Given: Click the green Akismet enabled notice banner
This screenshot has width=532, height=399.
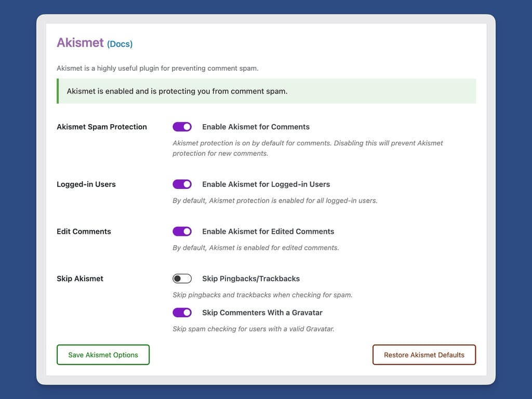Looking at the screenshot, I should click(266, 91).
